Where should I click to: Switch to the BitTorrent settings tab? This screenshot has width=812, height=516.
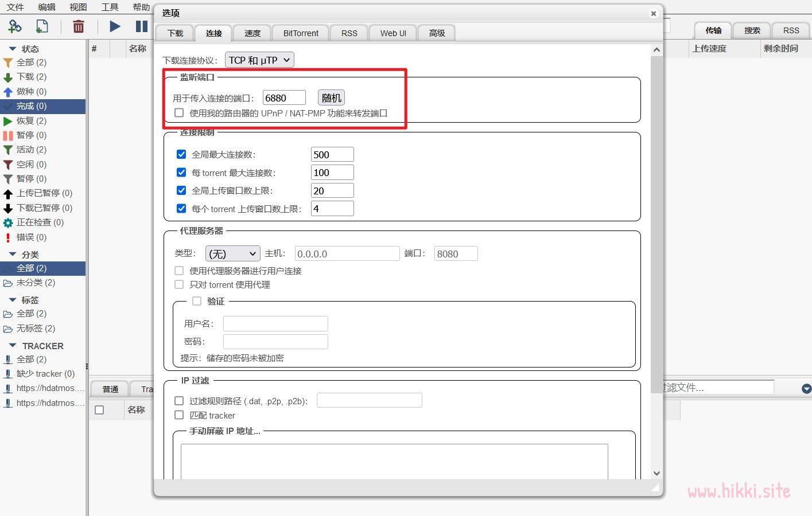300,33
